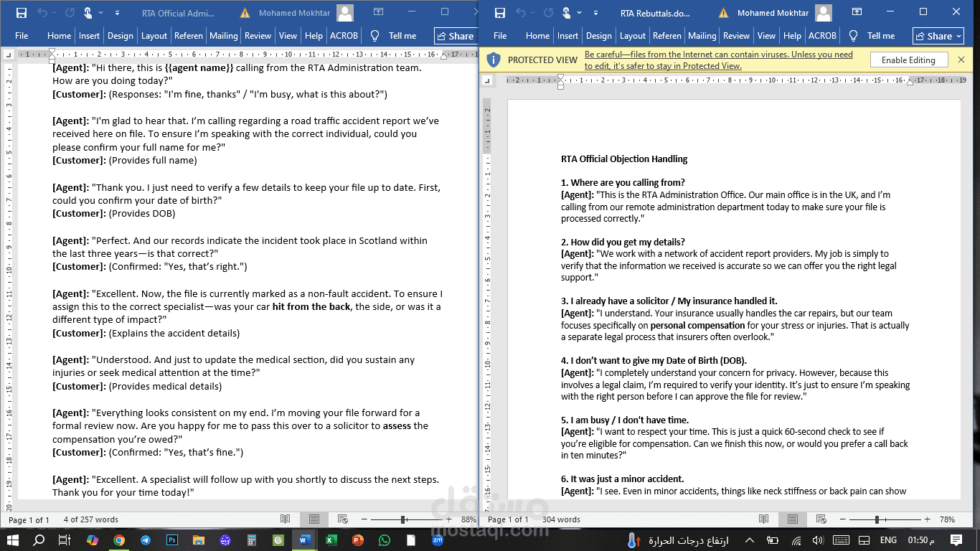Expand Touch Mode dropdown arrow in left window

[100, 13]
